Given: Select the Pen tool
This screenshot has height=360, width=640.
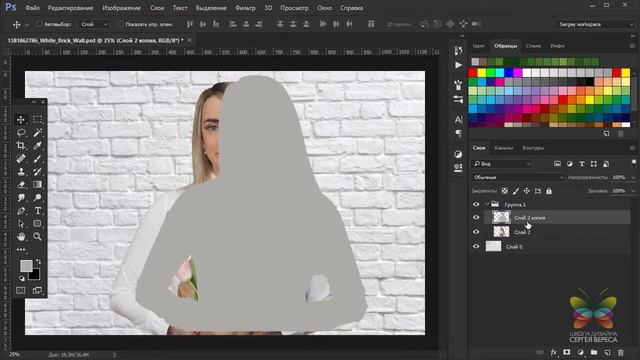Looking at the screenshot, I should [x=21, y=211].
